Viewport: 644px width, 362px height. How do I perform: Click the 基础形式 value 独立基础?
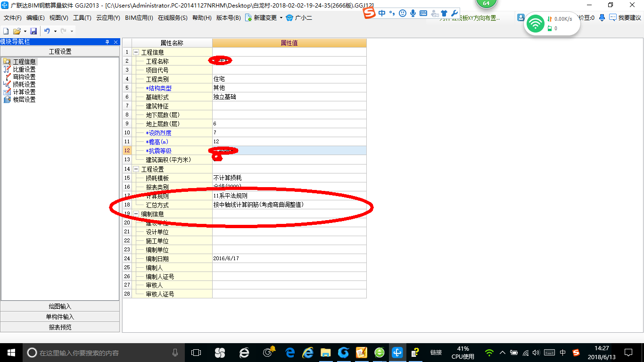[289, 97]
